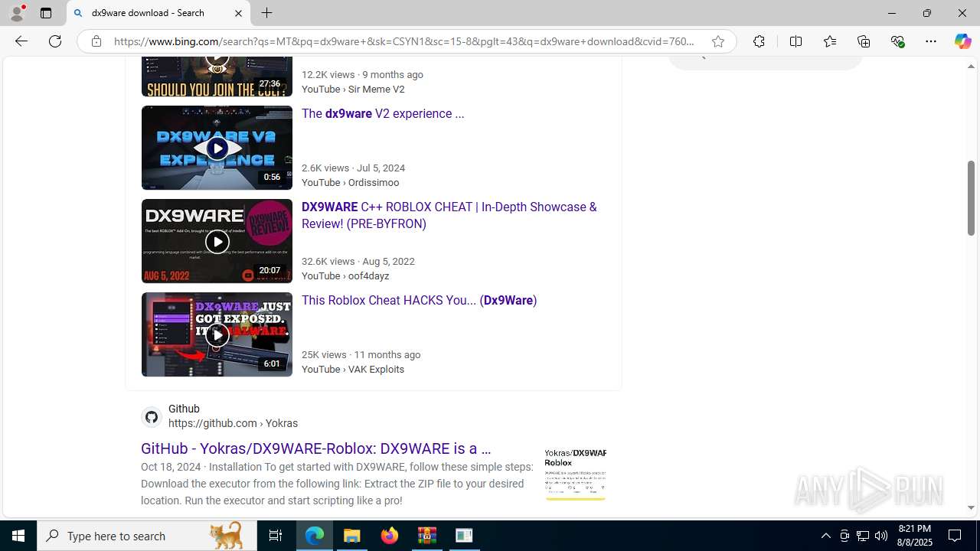Open Firefox from the taskbar
This screenshot has height=551, width=980.
[390, 536]
